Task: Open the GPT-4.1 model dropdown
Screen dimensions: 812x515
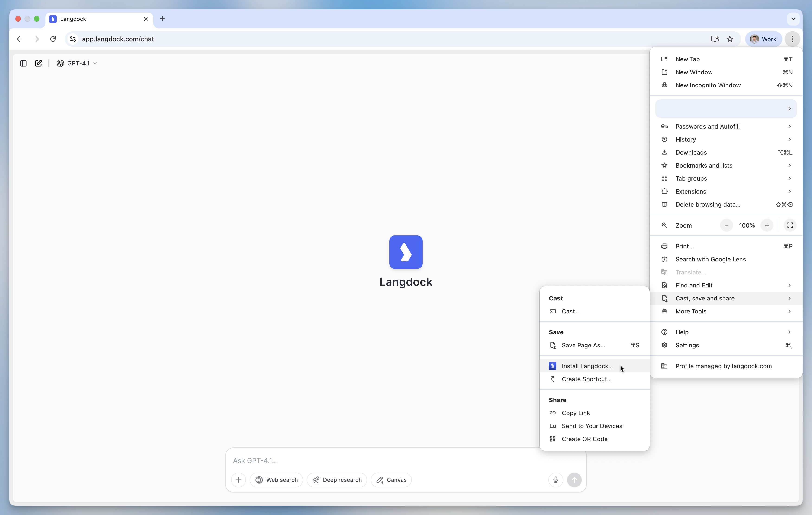Action: click(77, 63)
